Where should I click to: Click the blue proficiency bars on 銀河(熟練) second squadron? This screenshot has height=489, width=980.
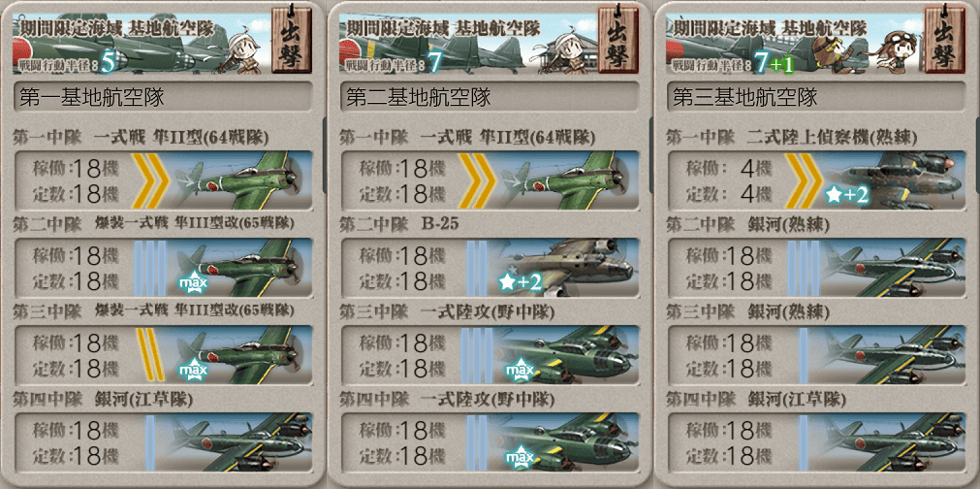click(804, 267)
